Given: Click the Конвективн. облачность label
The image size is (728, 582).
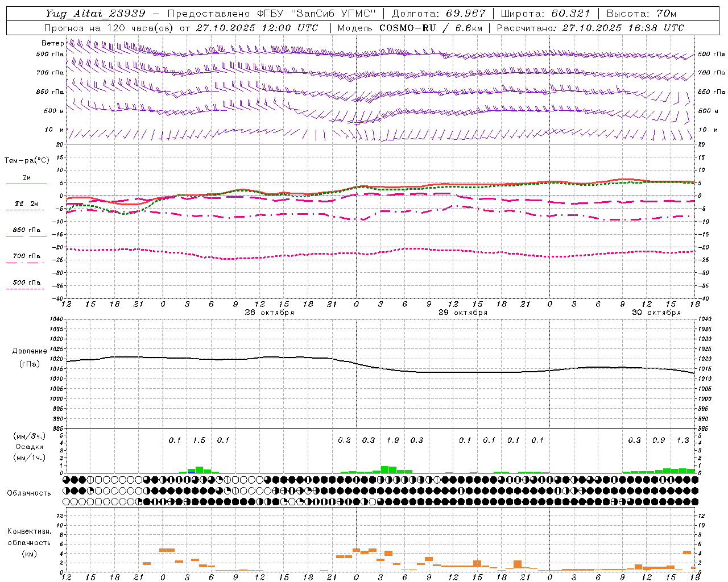Looking at the screenshot, I should (29, 537).
